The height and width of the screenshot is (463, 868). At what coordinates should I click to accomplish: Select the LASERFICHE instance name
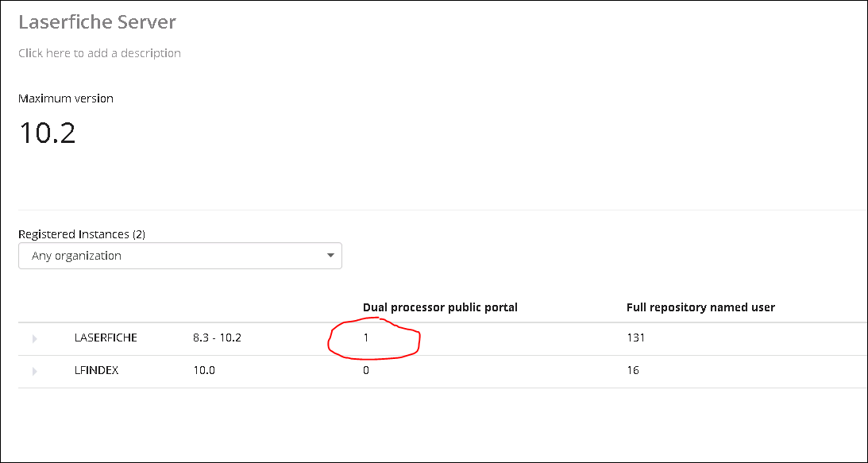pyautogui.click(x=106, y=338)
